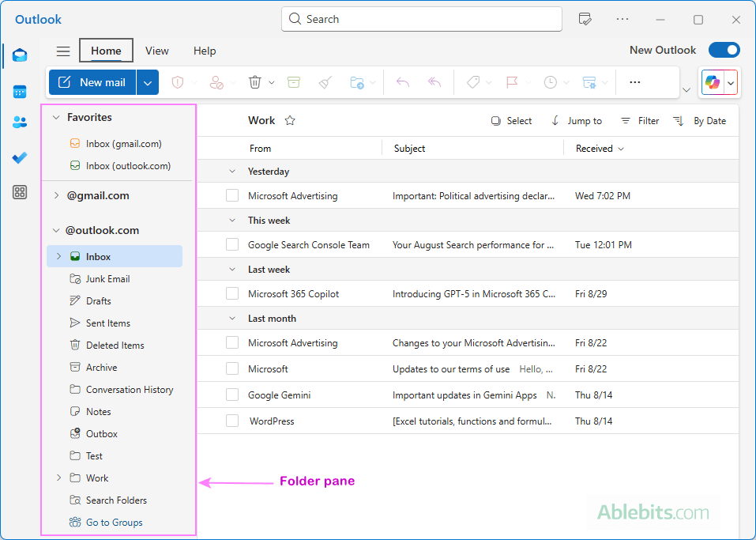
Task: Open the Calendar module icon
Action: pyautogui.click(x=20, y=91)
